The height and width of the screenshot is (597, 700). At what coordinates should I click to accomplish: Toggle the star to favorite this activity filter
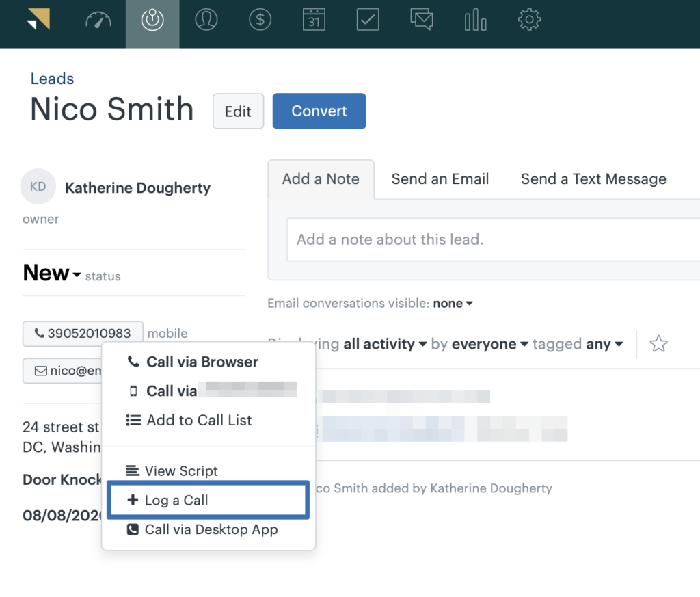(658, 344)
